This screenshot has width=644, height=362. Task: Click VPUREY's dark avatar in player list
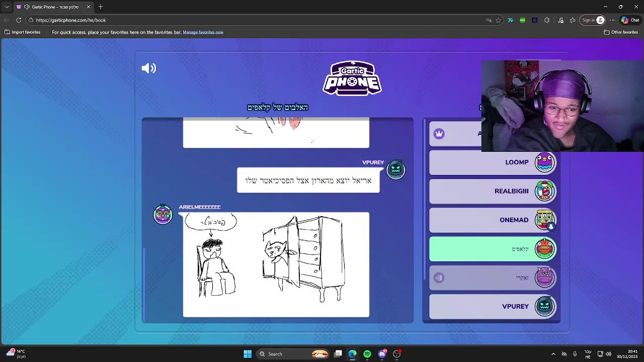point(544,306)
